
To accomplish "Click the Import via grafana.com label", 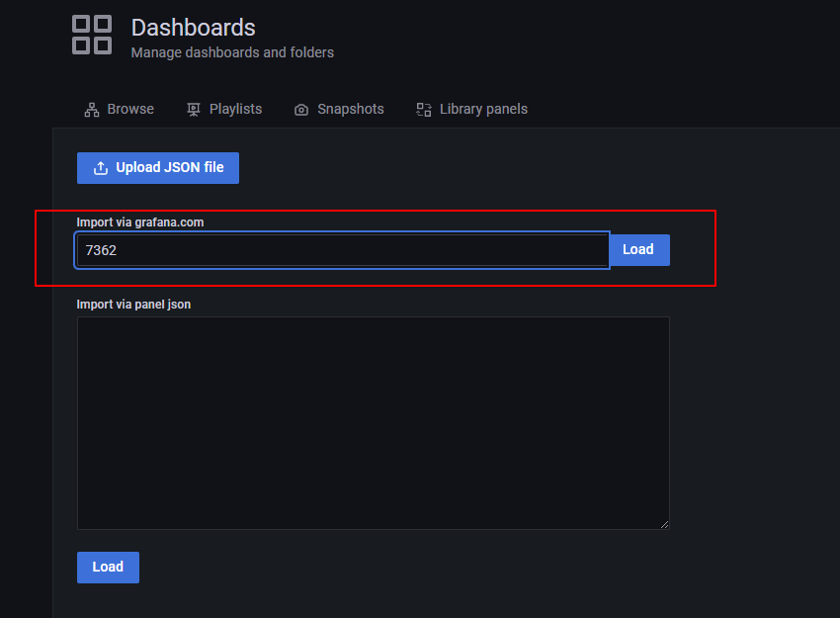I will pos(140,222).
